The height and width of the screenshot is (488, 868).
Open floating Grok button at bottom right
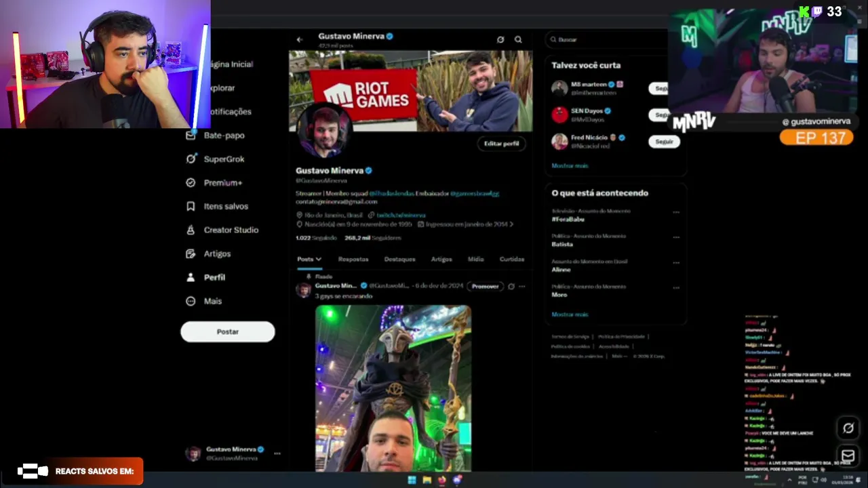tap(848, 428)
